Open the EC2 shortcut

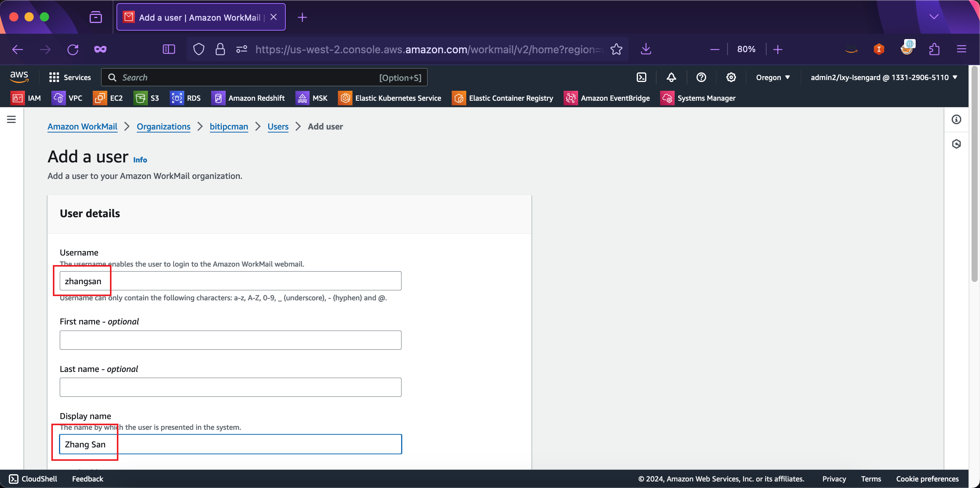coord(108,98)
